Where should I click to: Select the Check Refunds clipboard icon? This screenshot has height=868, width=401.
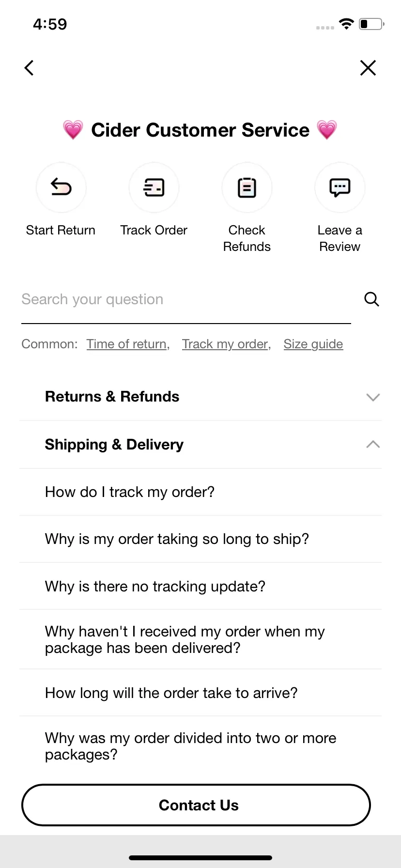[247, 187]
